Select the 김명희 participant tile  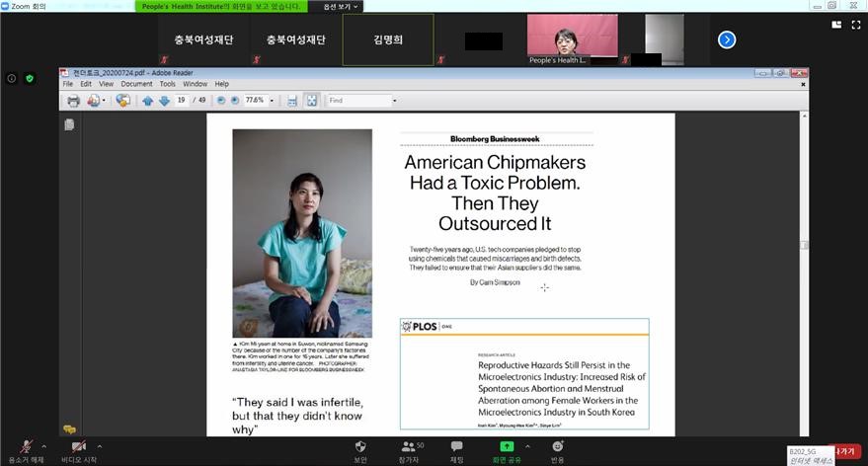[x=388, y=39]
